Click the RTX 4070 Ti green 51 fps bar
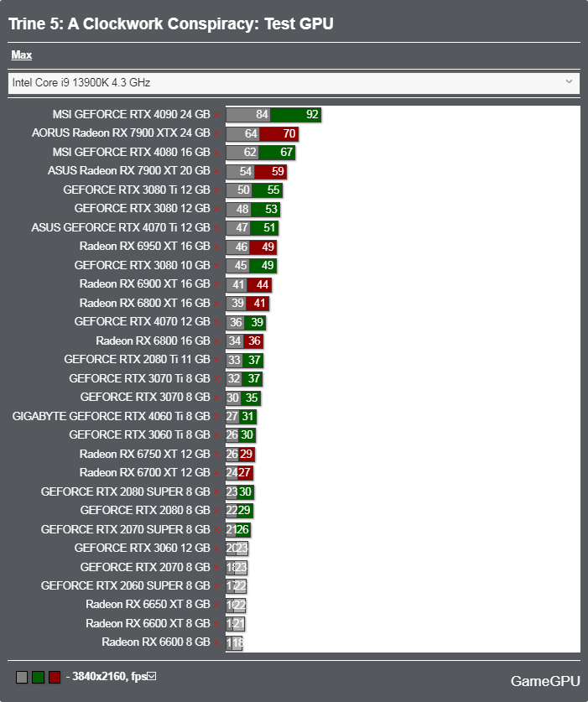The width and height of the screenshot is (588, 702). pos(265,228)
